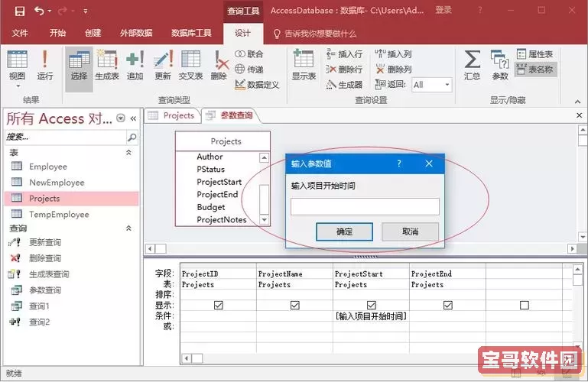The width and height of the screenshot is (588, 382).
Task: Click the Tell me (告诉我你想要做什么) box
Action: click(x=315, y=34)
